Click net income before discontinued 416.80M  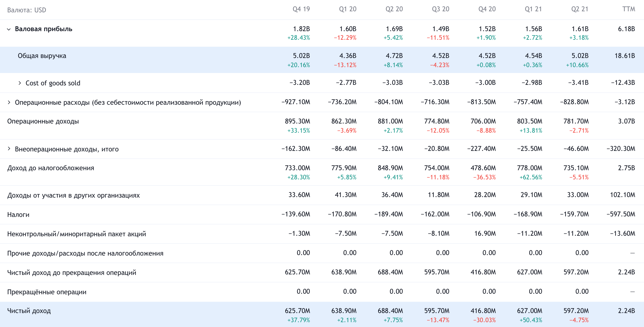[x=483, y=272]
